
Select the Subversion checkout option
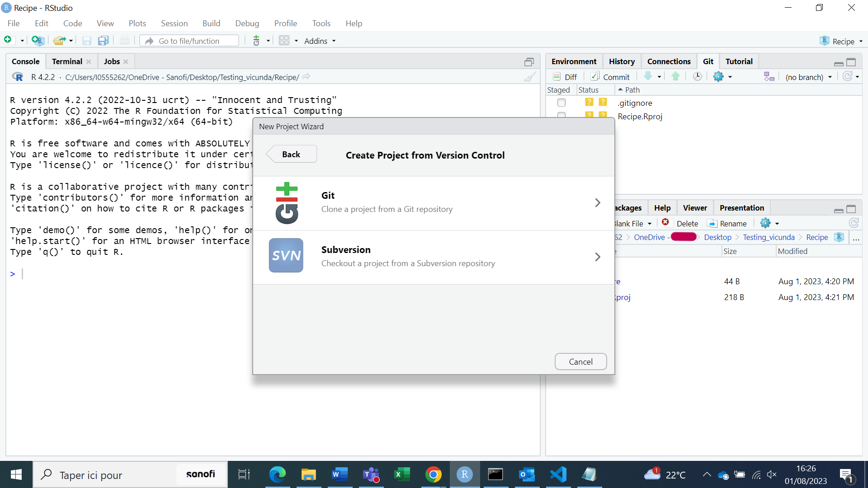[x=433, y=257]
